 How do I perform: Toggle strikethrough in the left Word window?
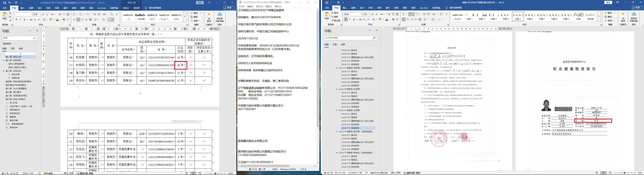31,20
